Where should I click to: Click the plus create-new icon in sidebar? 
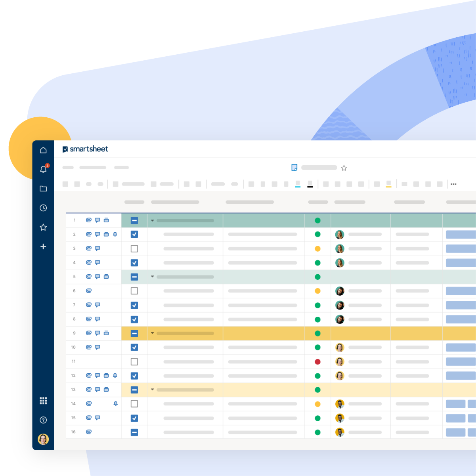tap(43, 247)
